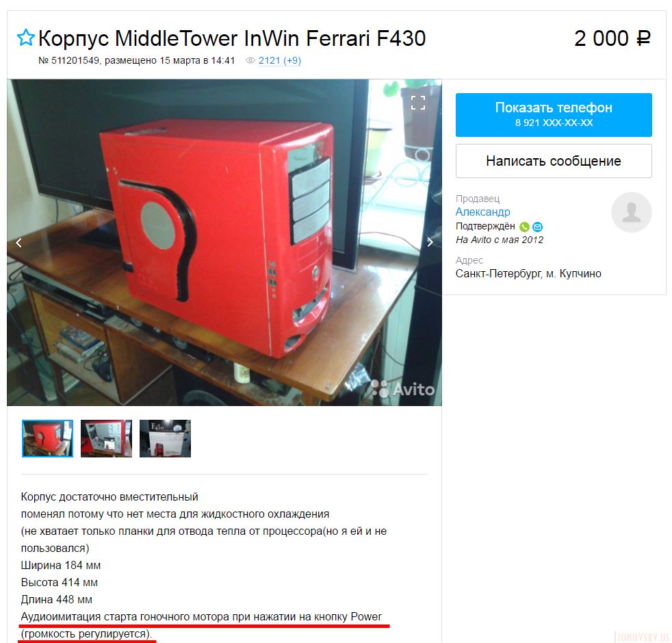Open seller Александр profile link
Image resolution: width=672 pixels, height=643 pixels.
coord(482,212)
